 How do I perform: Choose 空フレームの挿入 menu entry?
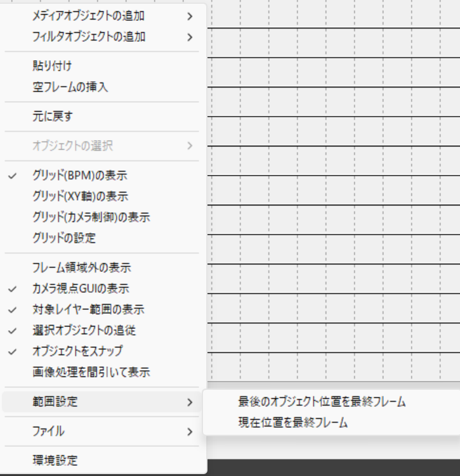point(70,87)
